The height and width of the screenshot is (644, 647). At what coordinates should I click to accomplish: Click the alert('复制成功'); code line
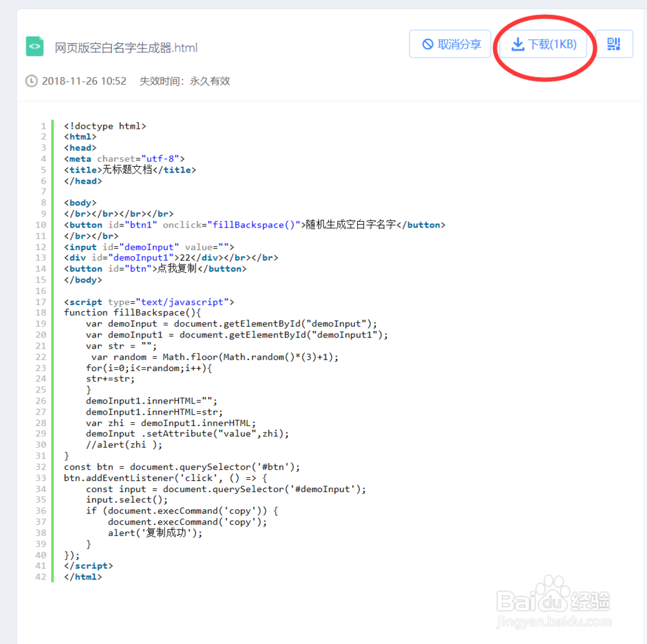click(x=155, y=533)
